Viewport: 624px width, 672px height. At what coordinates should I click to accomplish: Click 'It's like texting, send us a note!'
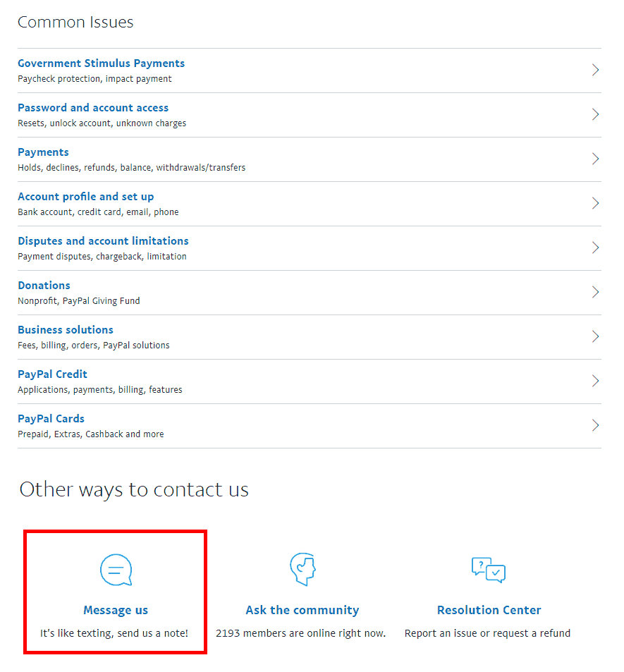tap(114, 633)
